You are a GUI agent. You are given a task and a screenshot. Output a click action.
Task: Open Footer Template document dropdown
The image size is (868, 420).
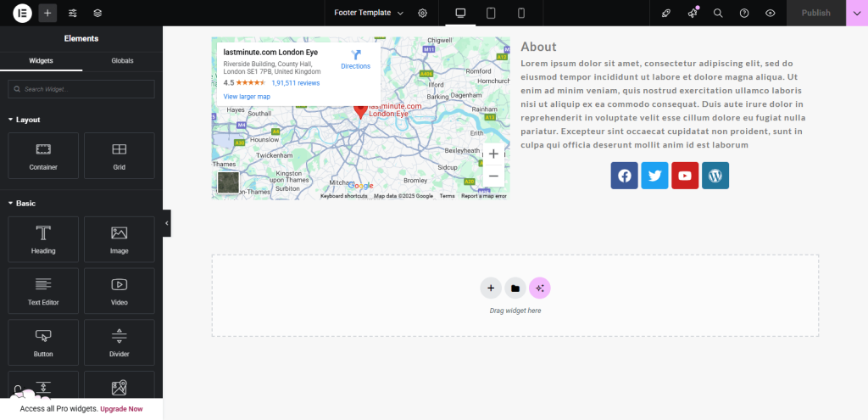click(x=369, y=13)
